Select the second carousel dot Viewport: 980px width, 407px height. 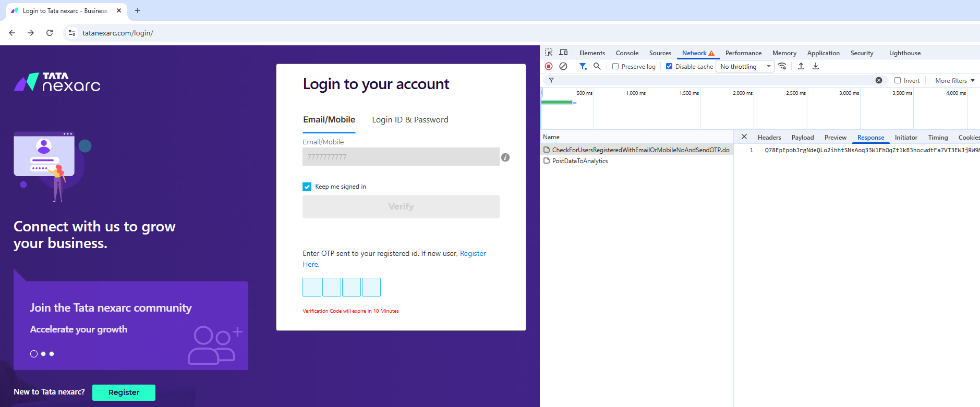(43, 354)
